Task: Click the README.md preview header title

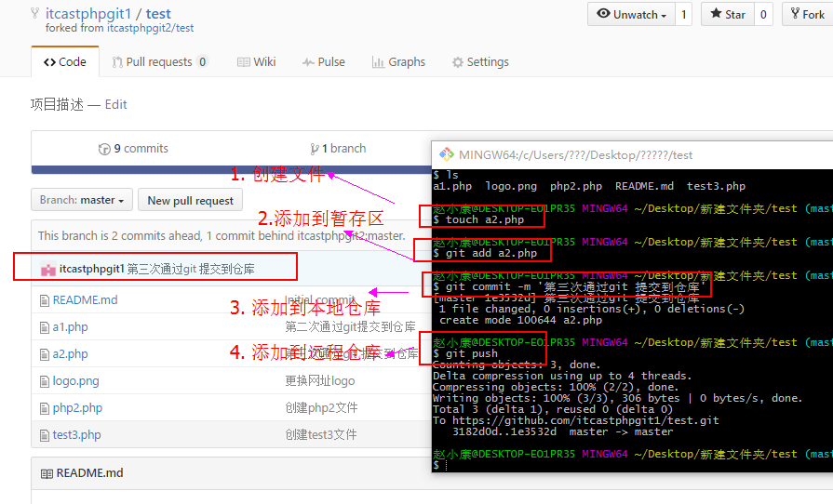Action: tap(89, 472)
